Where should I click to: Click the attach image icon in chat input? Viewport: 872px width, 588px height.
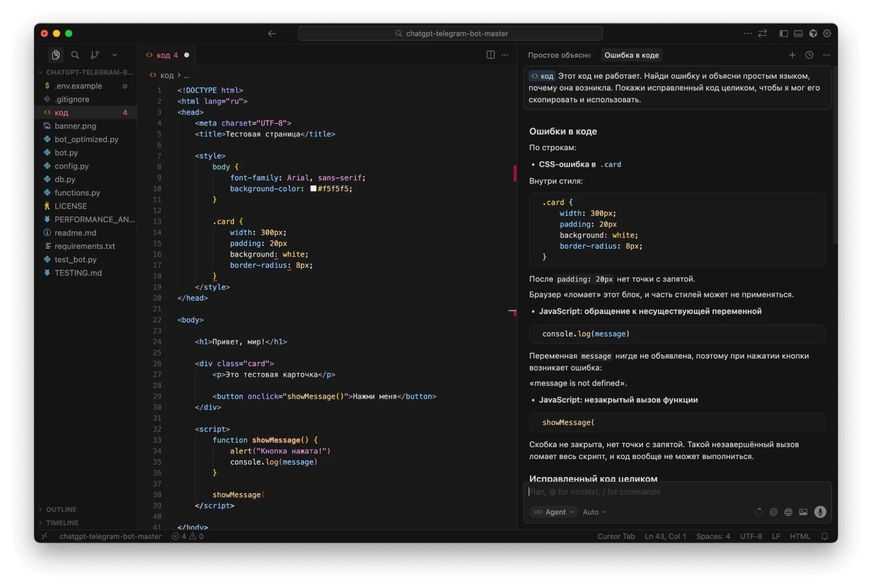(x=803, y=512)
